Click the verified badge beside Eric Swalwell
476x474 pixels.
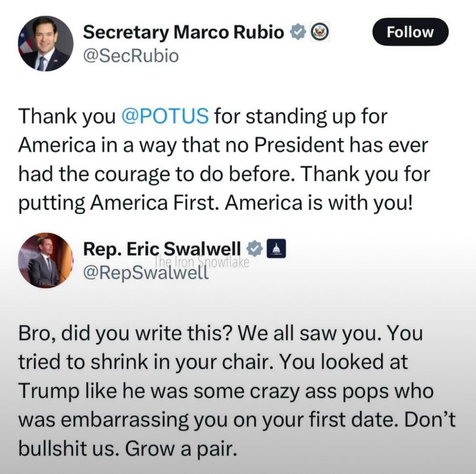[256, 248]
